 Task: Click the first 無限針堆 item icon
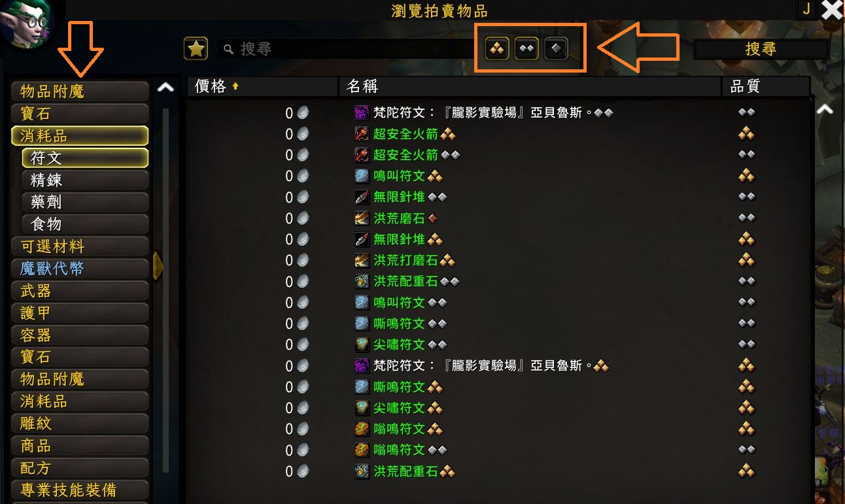[362, 197]
